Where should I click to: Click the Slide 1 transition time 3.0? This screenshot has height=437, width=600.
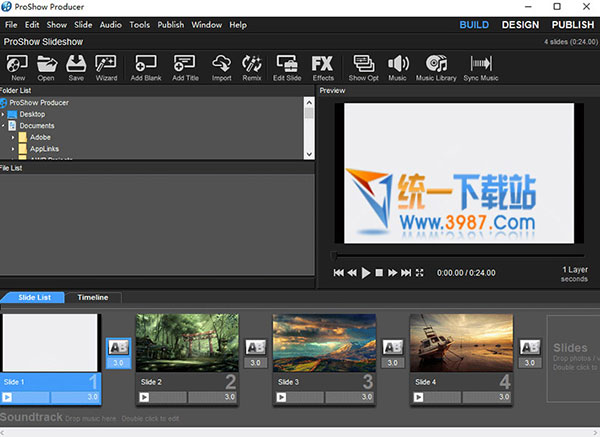(118, 362)
